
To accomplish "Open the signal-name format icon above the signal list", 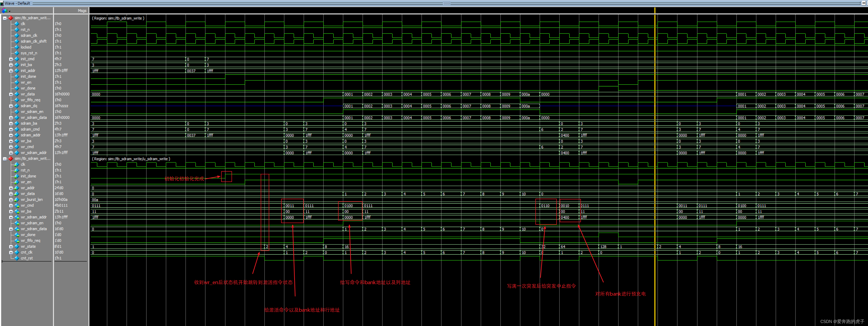I will (x=5, y=10).
